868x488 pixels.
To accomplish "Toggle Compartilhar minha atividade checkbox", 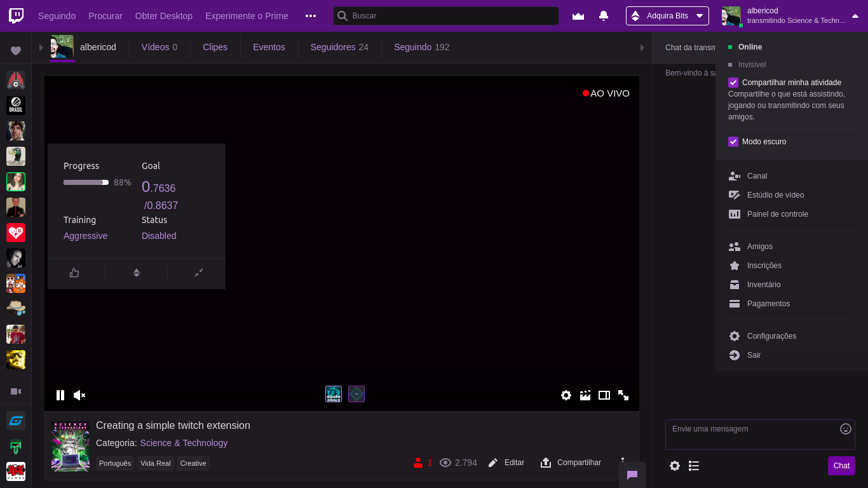I will 733,83.
